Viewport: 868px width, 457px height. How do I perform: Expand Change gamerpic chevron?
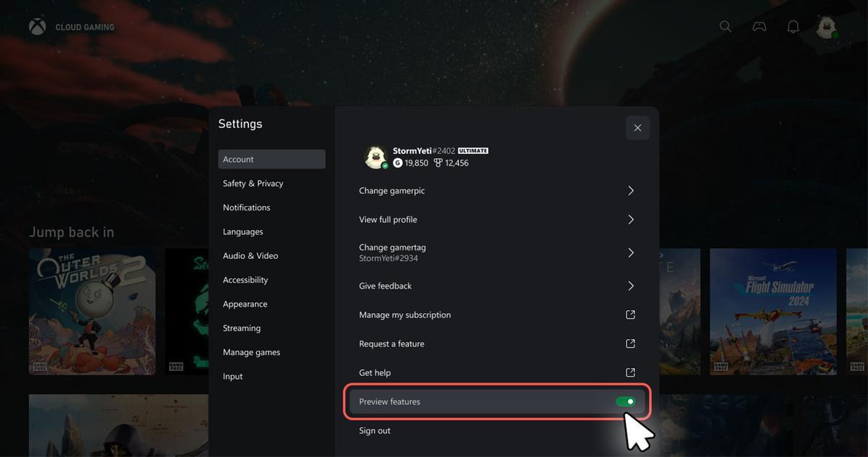coord(631,191)
